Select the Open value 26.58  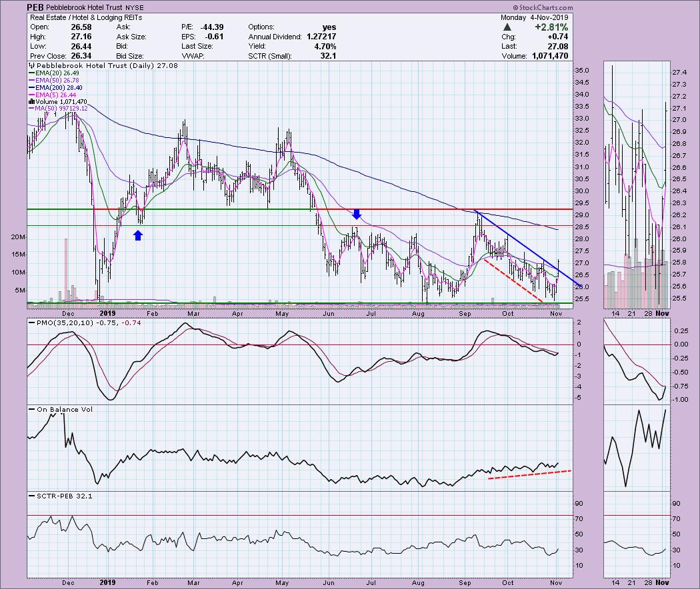click(x=81, y=27)
